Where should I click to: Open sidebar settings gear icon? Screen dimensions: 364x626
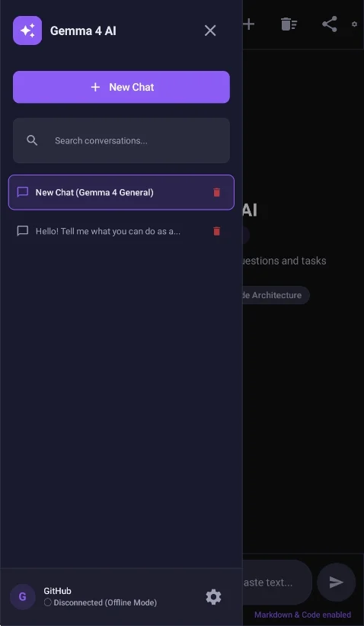213,597
